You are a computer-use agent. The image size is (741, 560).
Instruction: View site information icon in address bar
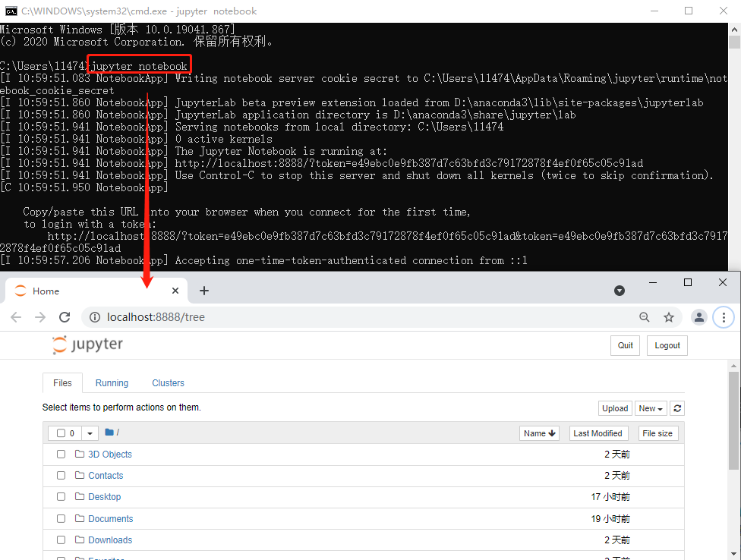pyautogui.click(x=94, y=317)
